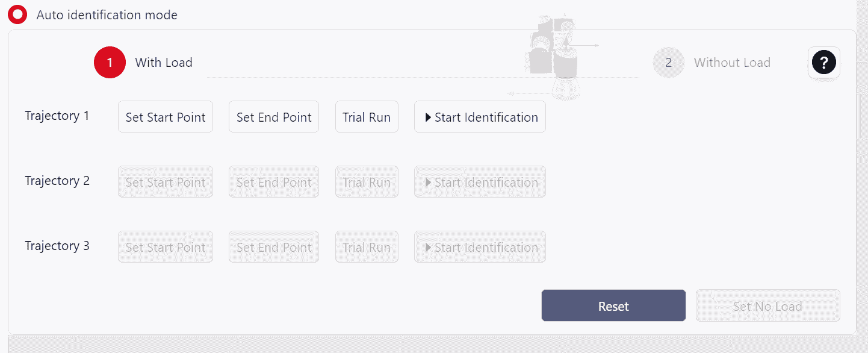Click the Set No Load button
This screenshot has width=868, height=353.
(767, 306)
